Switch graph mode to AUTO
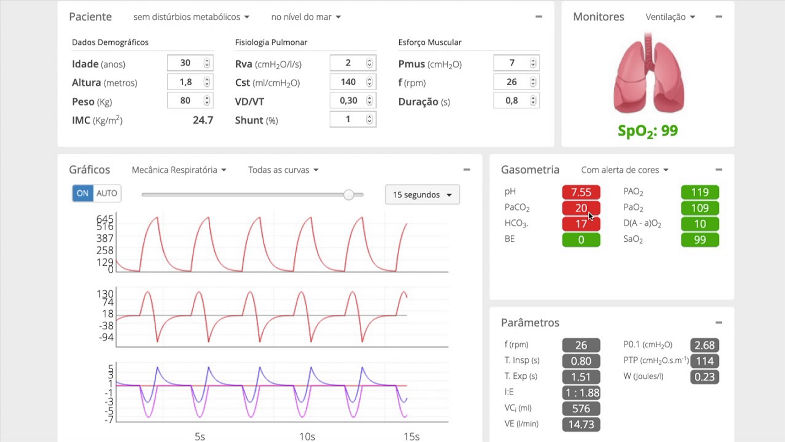The width and height of the screenshot is (785, 442). (x=107, y=193)
